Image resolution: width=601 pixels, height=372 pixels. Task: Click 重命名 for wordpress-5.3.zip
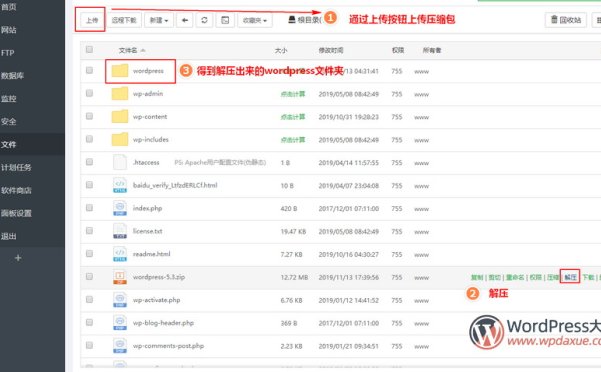[515, 277]
